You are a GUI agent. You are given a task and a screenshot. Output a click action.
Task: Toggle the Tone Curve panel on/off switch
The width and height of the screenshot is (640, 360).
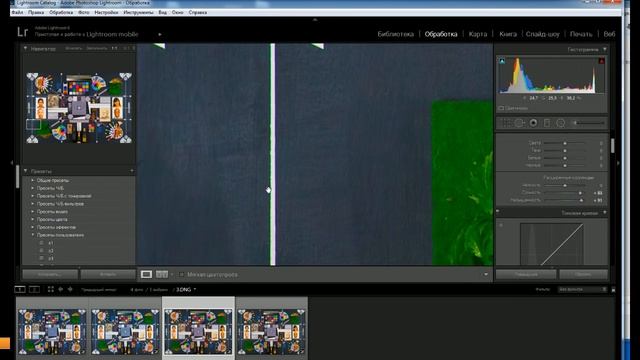click(x=498, y=211)
